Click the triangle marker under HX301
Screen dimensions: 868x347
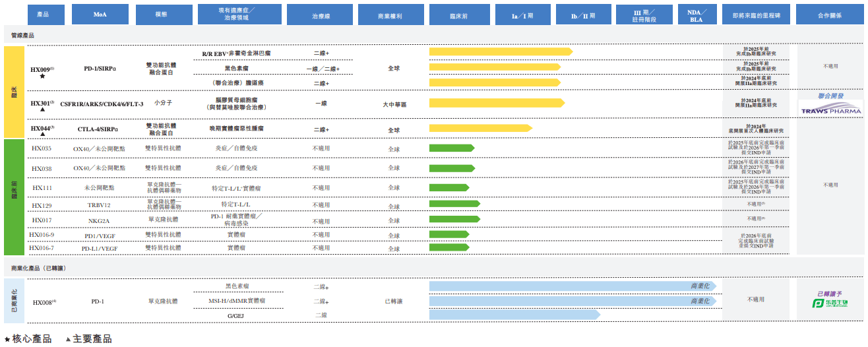(43, 110)
